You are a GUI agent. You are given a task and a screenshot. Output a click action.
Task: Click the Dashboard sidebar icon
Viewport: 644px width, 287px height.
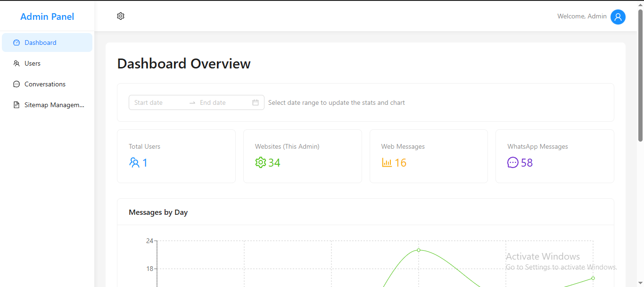click(16, 42)
